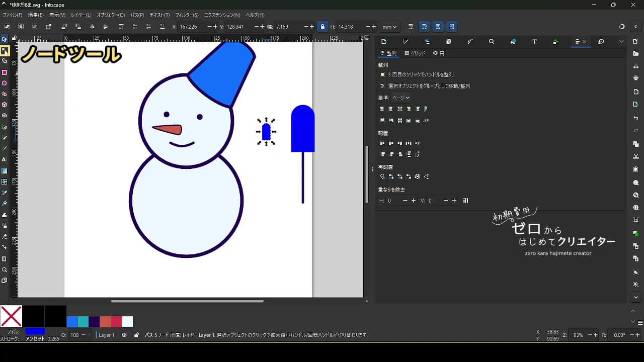Open the Layers dialog tab icon
The width and height of the screenshot is (644, 362).
(427, 42)
